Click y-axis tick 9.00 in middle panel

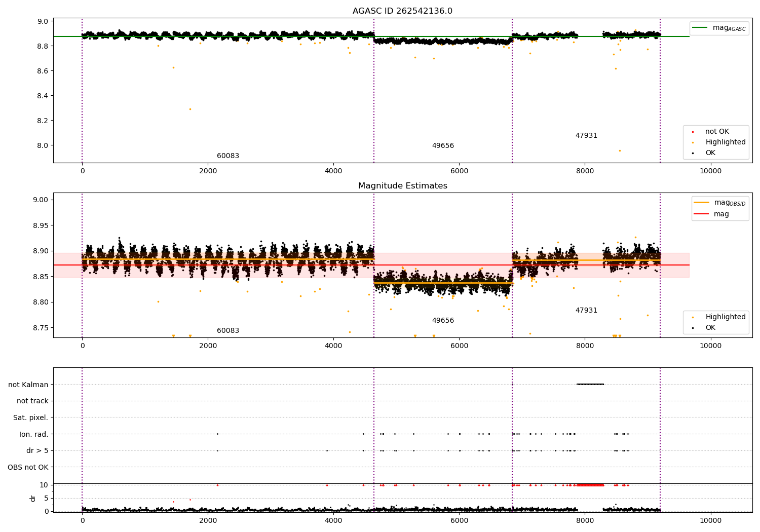click(41, 200)
